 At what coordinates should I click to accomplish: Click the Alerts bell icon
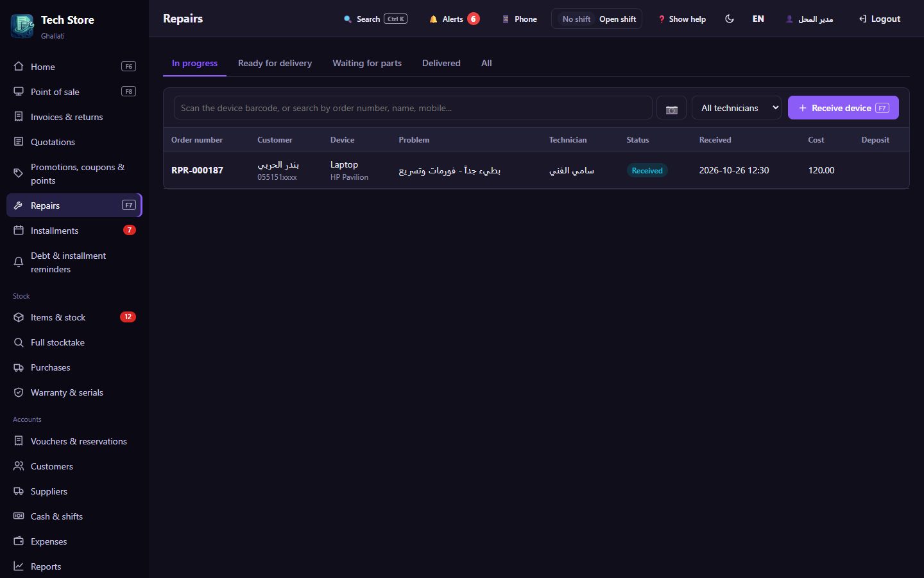tap(433, 19)
